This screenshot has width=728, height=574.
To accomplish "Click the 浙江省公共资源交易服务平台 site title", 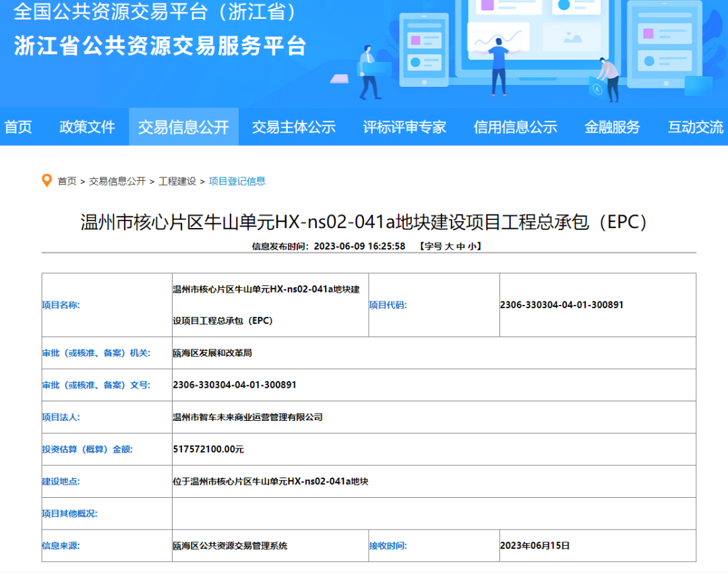I will [160, 46].
